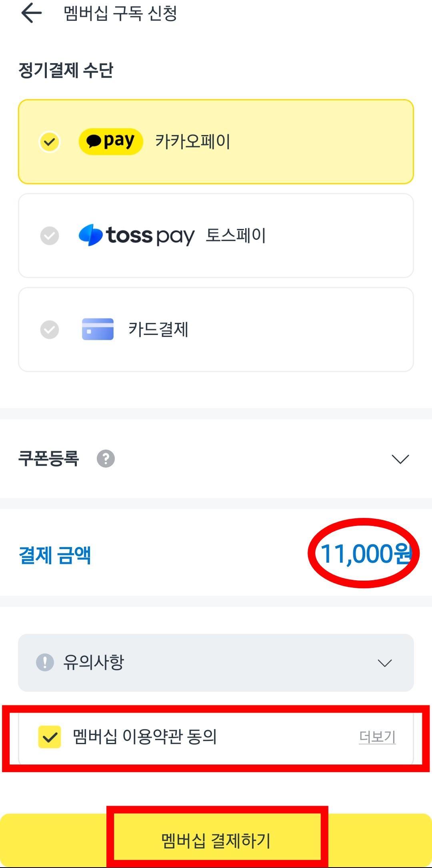432x868 pixels.
Task: Open the 더보기 terms link
Action: click(377, 737)
